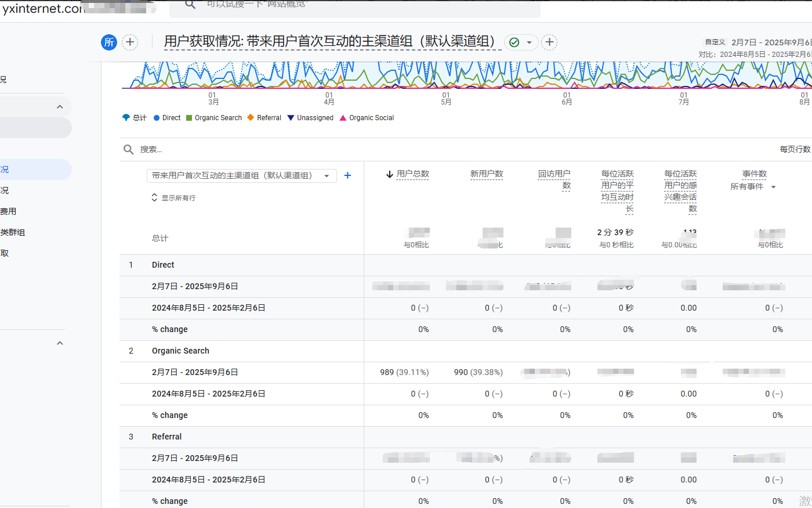This screenshot has height=508, width=812.
Task: Add a comparison with the plus next to '所'
Action: 130,42
